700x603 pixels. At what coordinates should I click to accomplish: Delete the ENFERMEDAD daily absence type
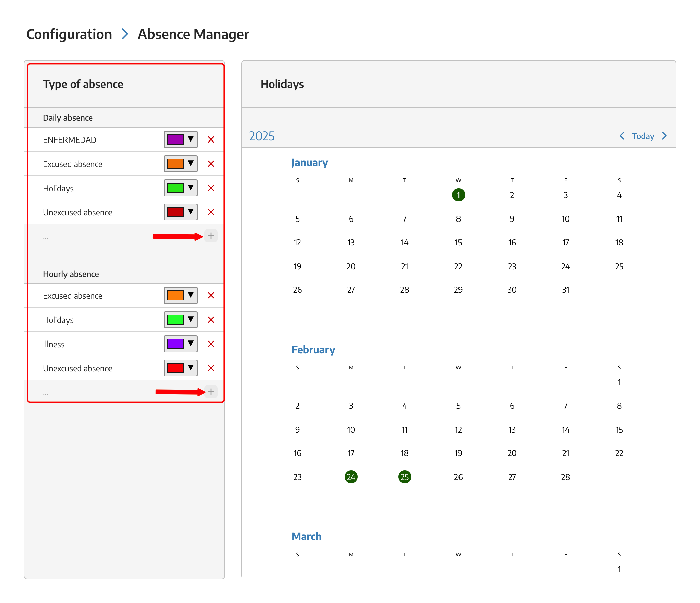tap(211, 139)
